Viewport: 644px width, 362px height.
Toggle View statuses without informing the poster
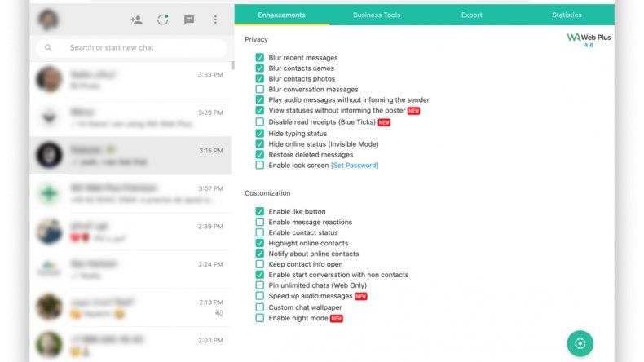coord(259,110)
